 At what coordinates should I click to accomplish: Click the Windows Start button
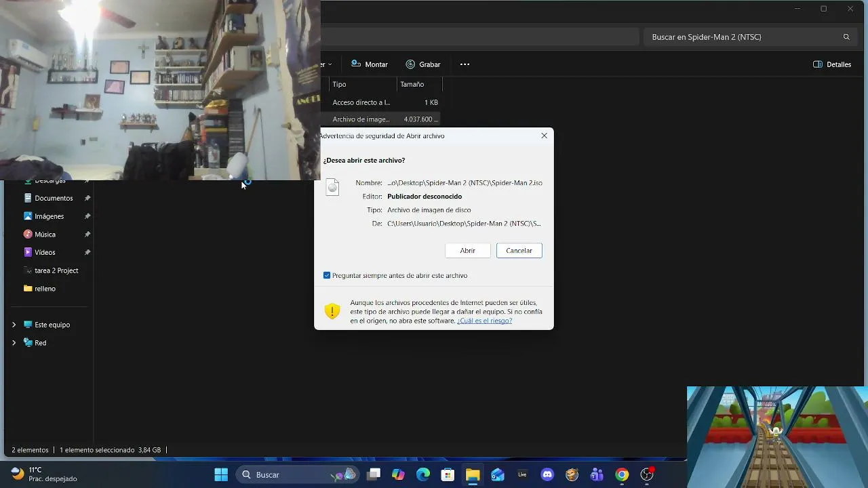click(221, 474)
